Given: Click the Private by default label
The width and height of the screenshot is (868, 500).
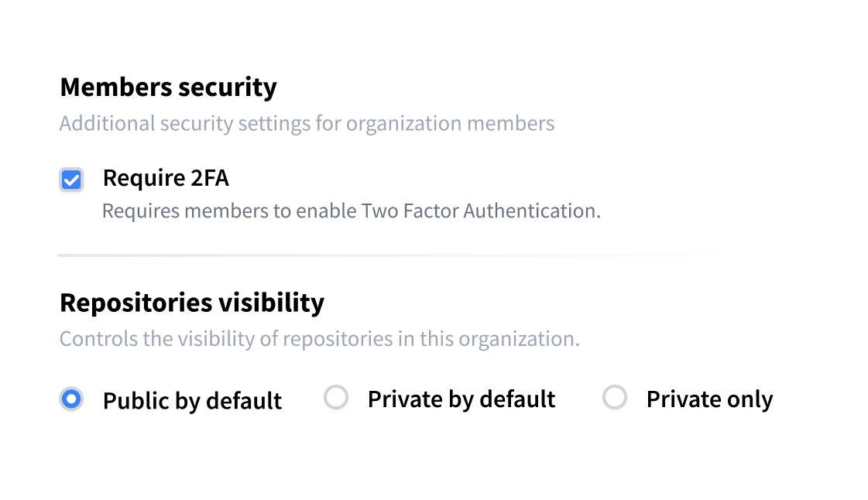Looking at the screenshot, I should point(461,399).
